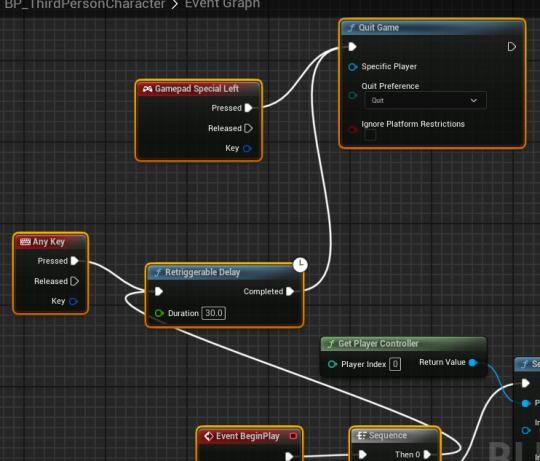Select the Sequence node header
Screen dimensions: 540x461
(395, 436)
